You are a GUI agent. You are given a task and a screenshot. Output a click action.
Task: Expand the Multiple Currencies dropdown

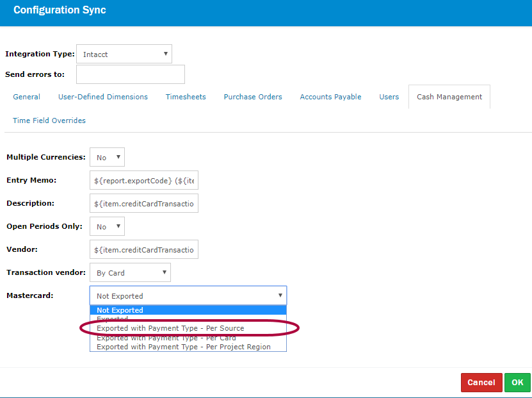(x=107, y=157)
